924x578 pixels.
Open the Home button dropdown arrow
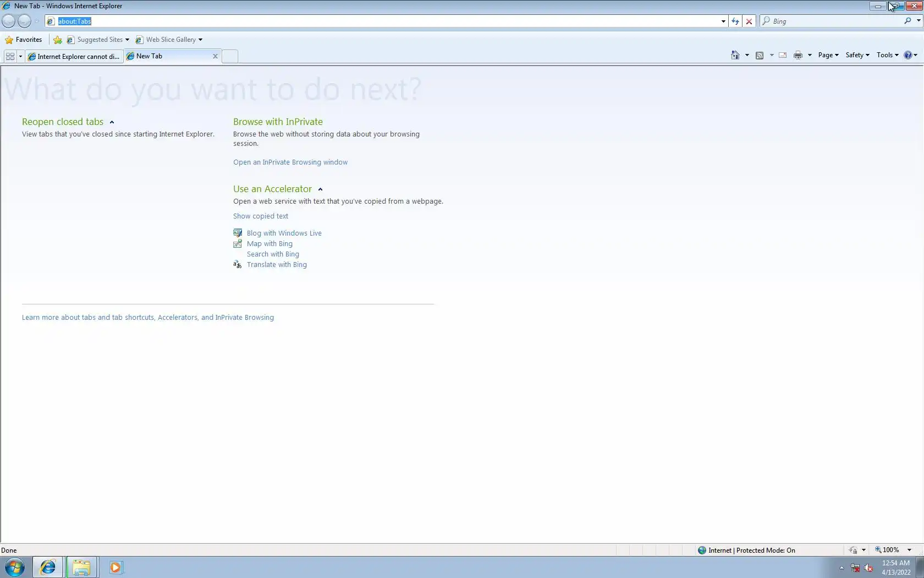747,55
